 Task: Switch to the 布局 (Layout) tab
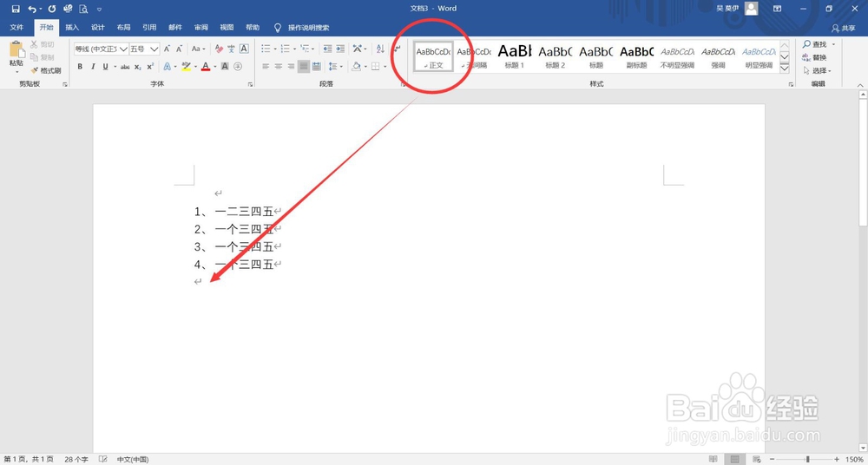tap(123, 28)
